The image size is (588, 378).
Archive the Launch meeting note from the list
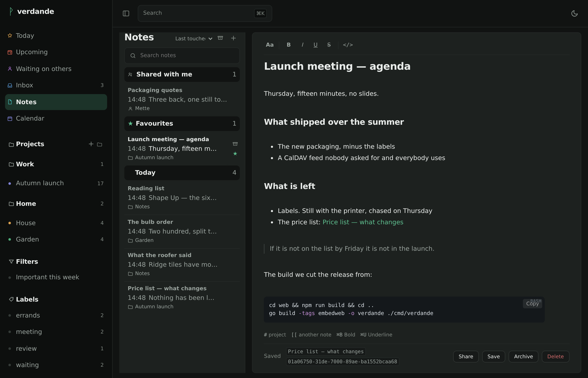point(235,144)
